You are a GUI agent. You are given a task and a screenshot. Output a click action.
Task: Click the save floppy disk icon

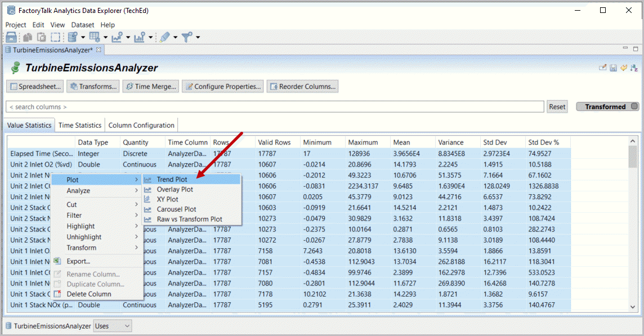pos(613,68)
